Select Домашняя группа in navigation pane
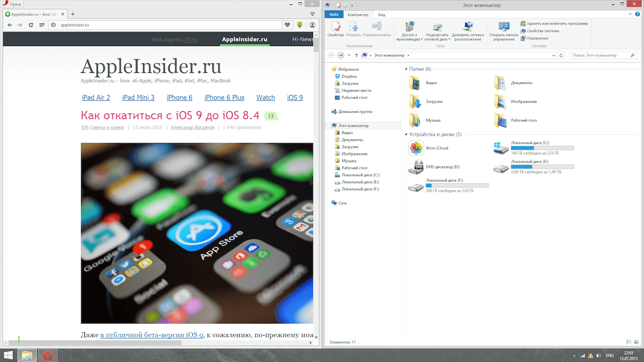644x362 pixels. tap(351, 112)
